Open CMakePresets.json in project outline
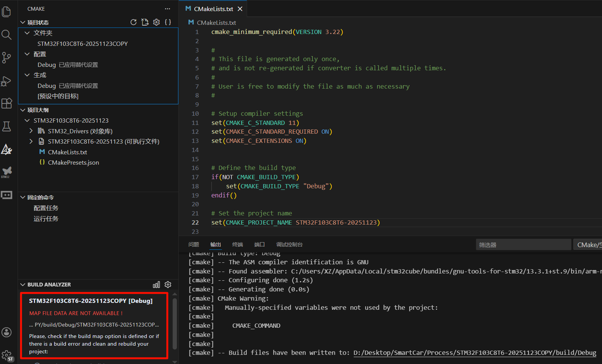 tap(73, 162)
